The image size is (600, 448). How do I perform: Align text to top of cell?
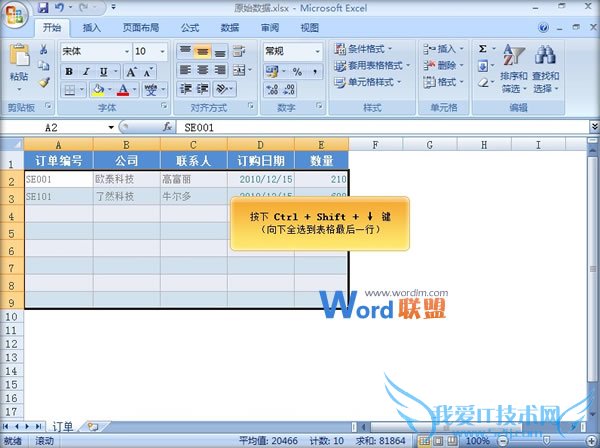coord(185,51)
